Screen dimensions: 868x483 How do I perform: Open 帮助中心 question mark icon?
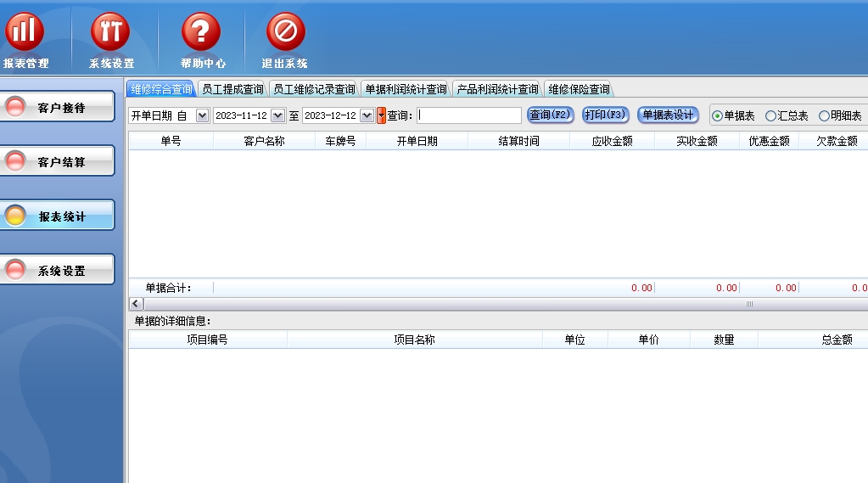(201, 32)
